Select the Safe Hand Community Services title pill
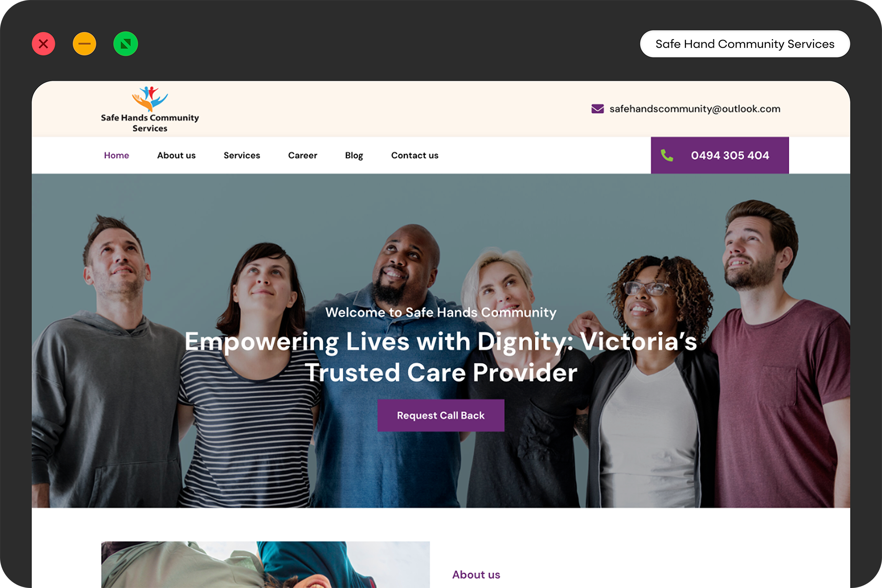 pyautogui.click(x=745, y=44)
